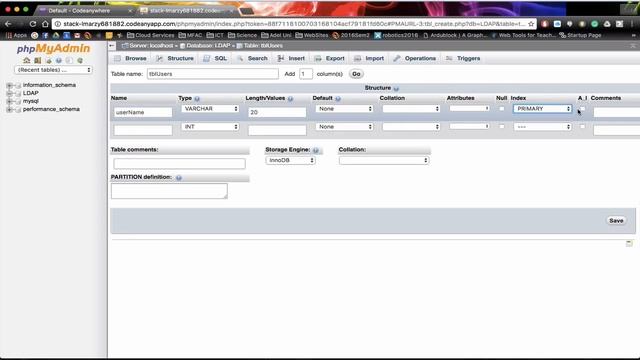This screenshot has width=640, height=360.
Task: Click the help icon beside Structure heading
Action: point(396,88)
